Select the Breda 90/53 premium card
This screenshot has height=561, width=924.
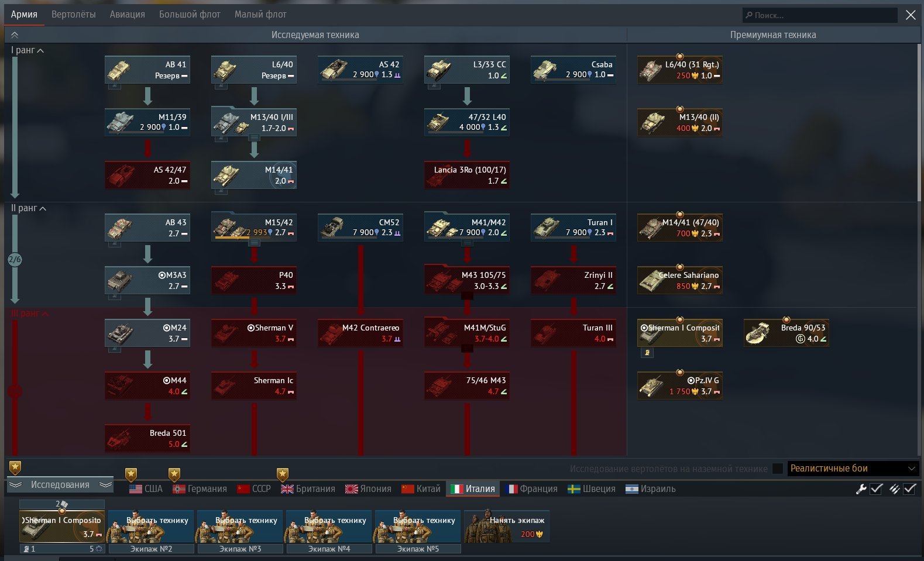pyautogui.click(x=786, y=333)
